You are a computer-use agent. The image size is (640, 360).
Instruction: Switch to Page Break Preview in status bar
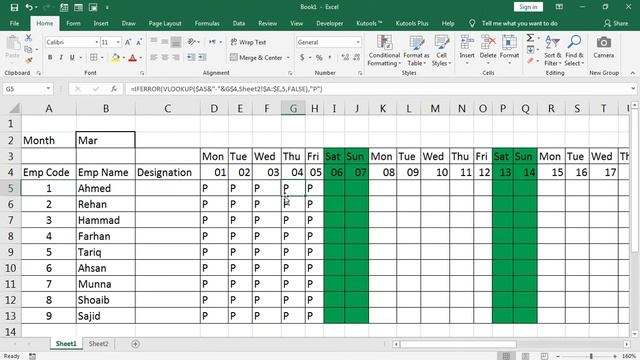[544, 356]
